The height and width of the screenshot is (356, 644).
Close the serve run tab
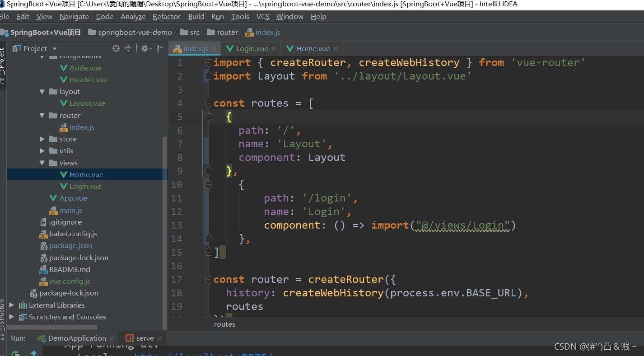(x=159, y=338)
